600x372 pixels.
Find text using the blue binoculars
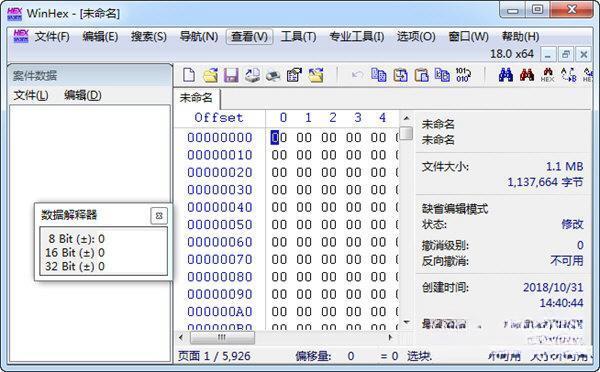click(x=506, y=75)
